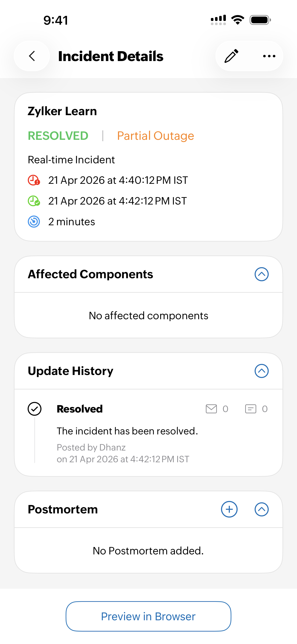Tap the battery indicator in status bar

click(260, 20)
